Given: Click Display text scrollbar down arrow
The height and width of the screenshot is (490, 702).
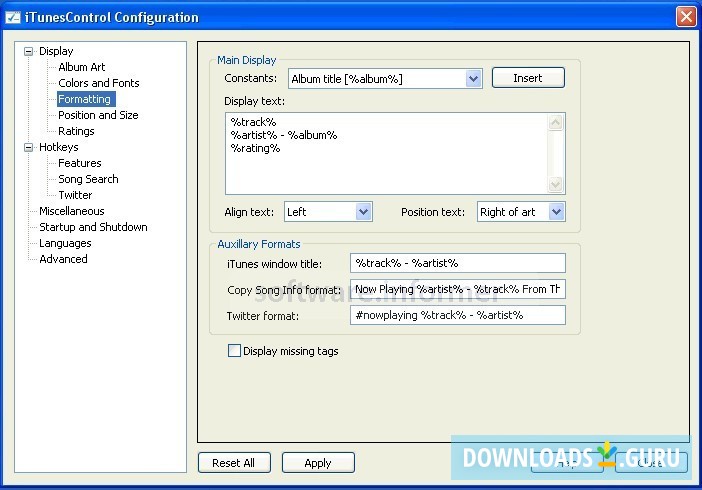Looking at the screenshot, I should pos(556,184).
